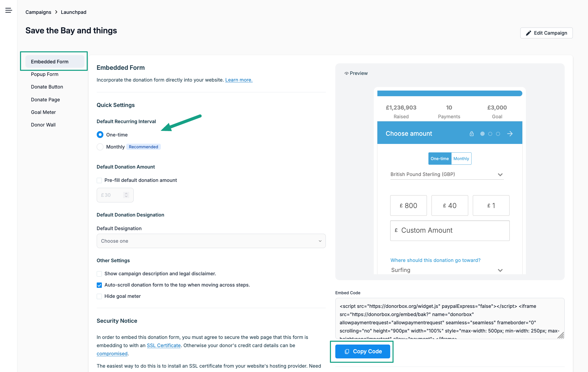Toggle the Hide goal meter checkbox

point(99,296)
